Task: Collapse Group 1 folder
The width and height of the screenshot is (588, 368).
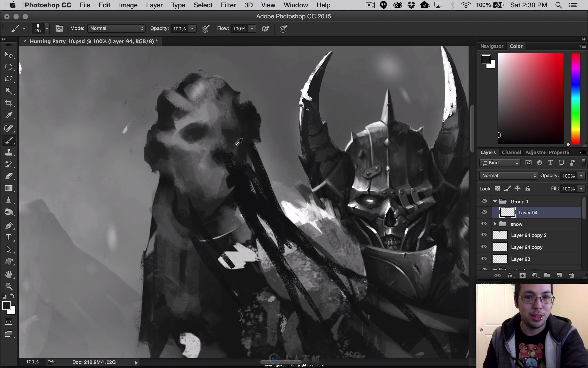Action: [495, 201]
